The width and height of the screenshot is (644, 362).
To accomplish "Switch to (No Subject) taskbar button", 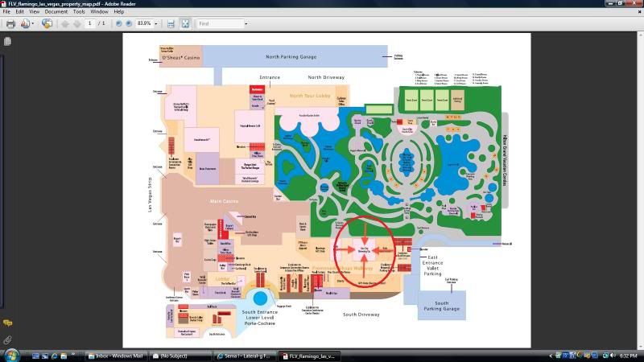I will (180, 356).
